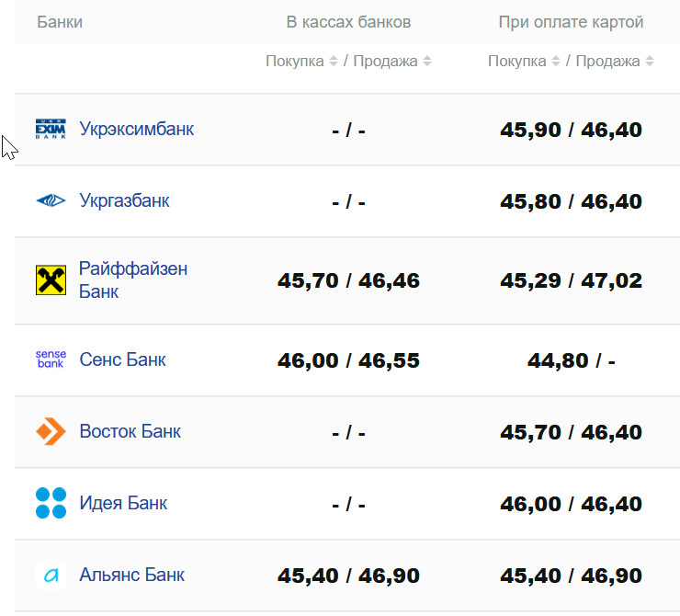Open the Укргазбанк link
This screenshot has width=680, height=616.
(124, 200)
